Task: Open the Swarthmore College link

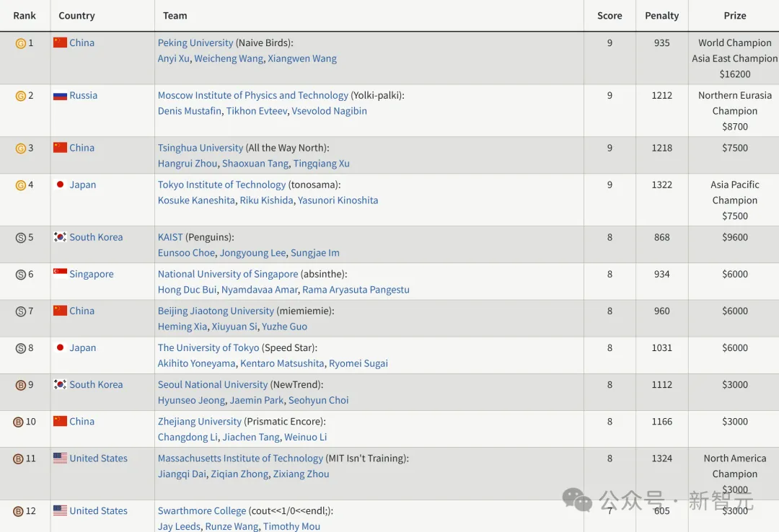Action: pyautogui.click(x=202, y=510)
